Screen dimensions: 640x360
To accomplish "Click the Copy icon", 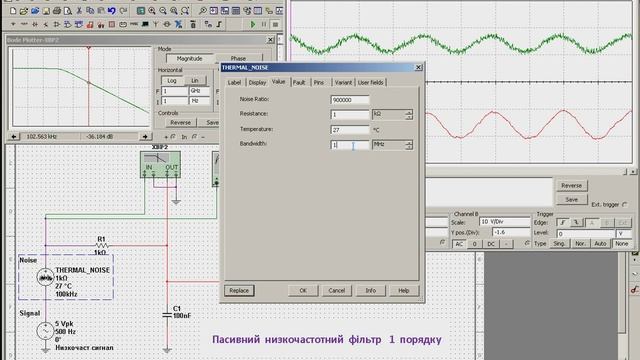I will pos(90,11).
